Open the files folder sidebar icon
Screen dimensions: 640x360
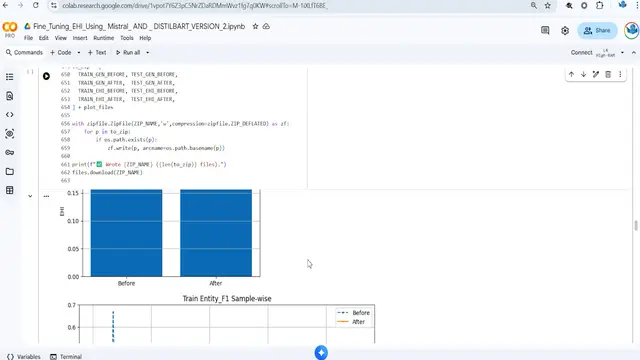tap(10, 171)
